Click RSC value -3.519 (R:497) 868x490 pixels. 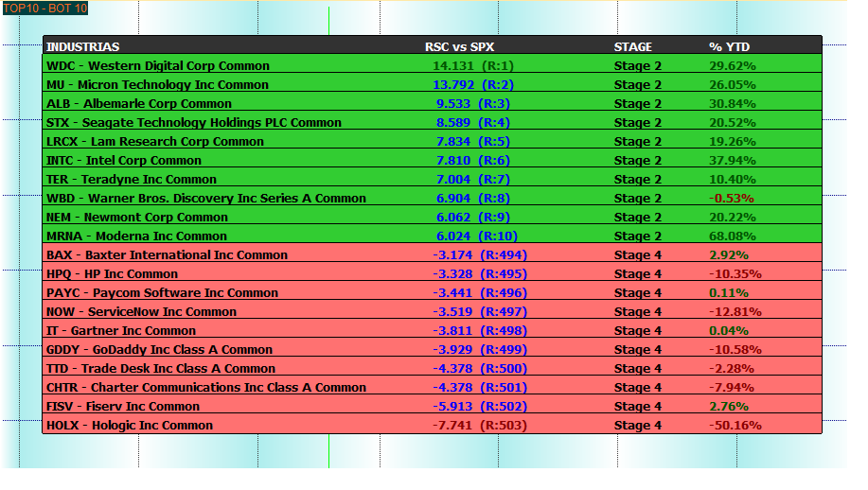click(479, 311)
